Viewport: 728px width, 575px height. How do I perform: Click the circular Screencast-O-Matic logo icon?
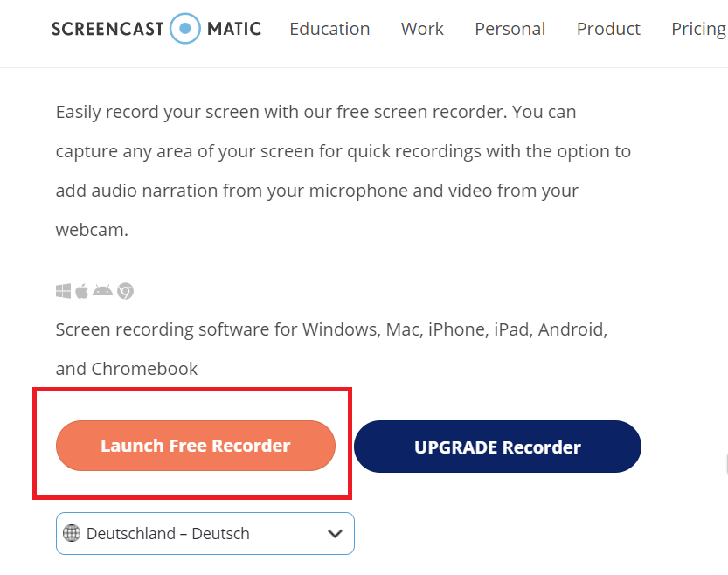(x=184, y=29)
